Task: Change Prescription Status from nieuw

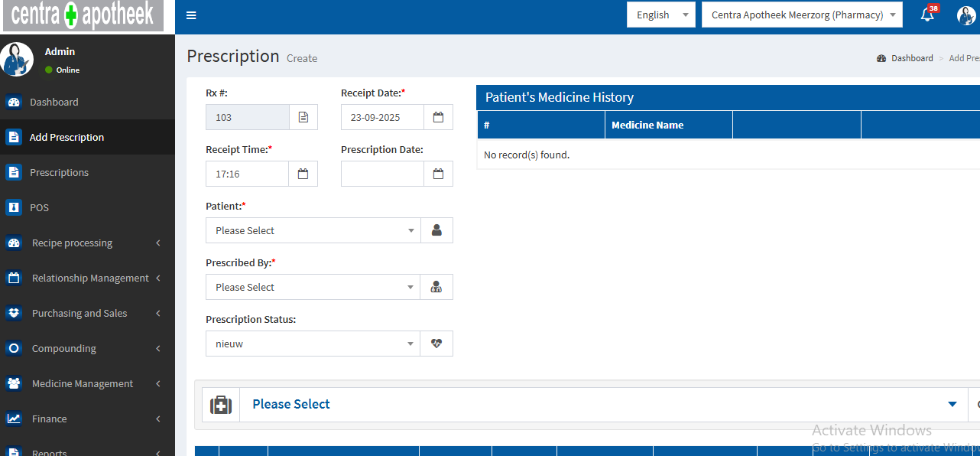Action: 313,344
